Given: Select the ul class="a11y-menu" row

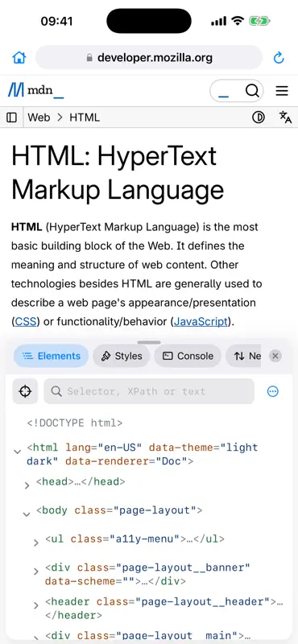Looking at the screenshot, I should tap(135, 539).
